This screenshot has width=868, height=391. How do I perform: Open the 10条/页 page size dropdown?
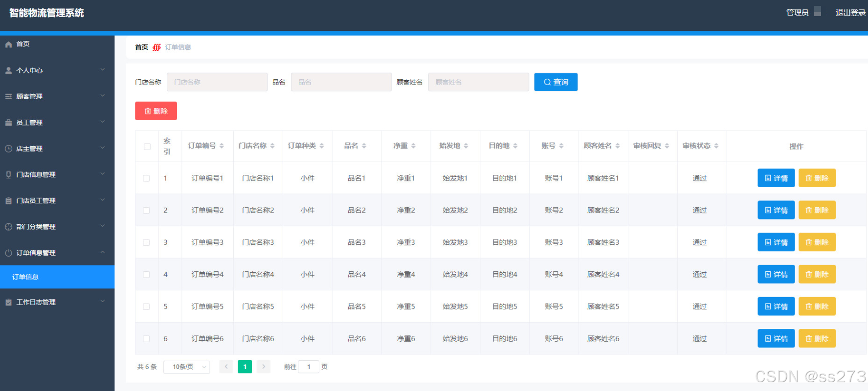[186, 367]
